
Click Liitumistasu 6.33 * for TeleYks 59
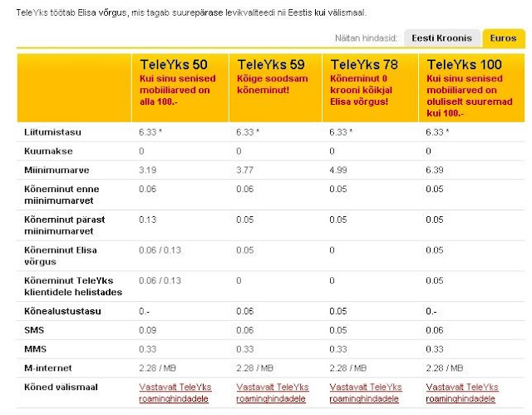[248, 132]
